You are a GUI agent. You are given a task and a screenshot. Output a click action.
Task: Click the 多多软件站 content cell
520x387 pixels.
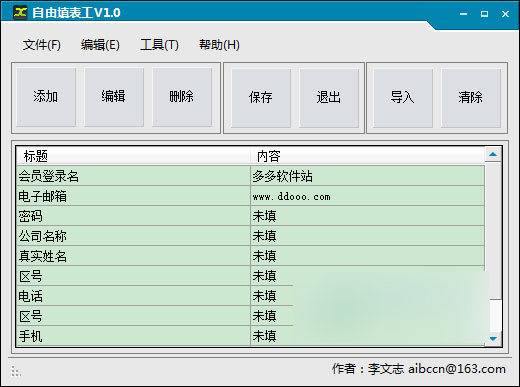(x=367, y=176)
